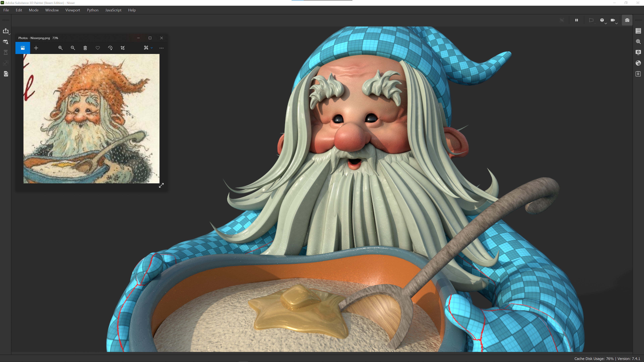Open the display settings monitor icon
The width and height of the screenshot is (644, 362).
click(638, 52)
